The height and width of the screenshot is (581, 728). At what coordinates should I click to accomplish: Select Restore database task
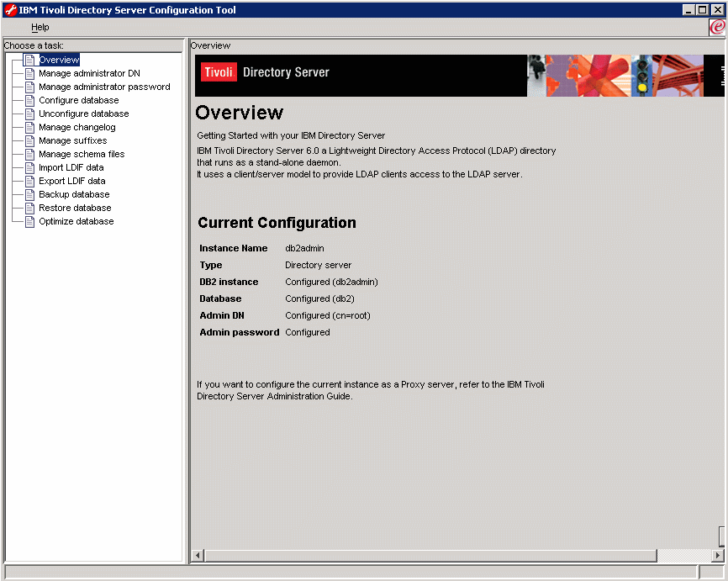tap(75, 208)
